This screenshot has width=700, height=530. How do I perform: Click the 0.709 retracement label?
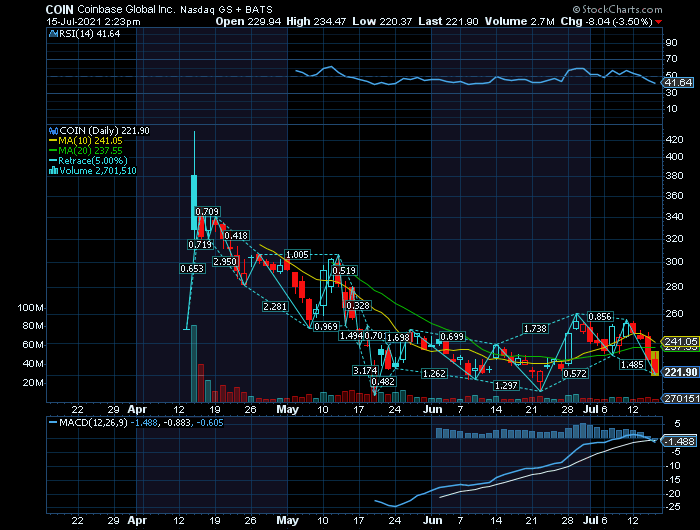click(207, 211)
